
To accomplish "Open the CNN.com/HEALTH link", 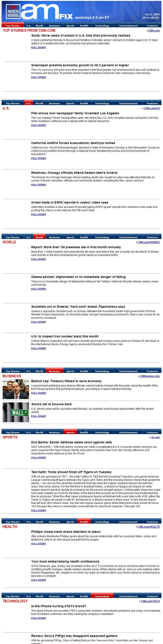I will [149, 527].
